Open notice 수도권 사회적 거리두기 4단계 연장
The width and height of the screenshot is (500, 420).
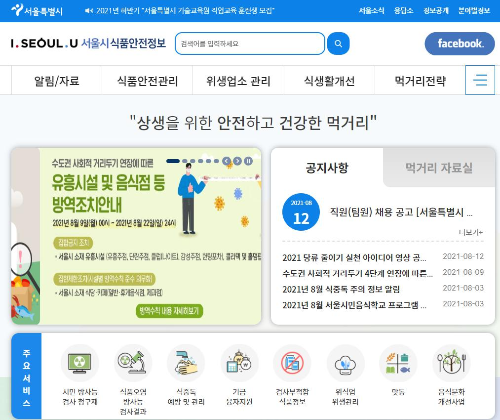click(x=357, y=273)
